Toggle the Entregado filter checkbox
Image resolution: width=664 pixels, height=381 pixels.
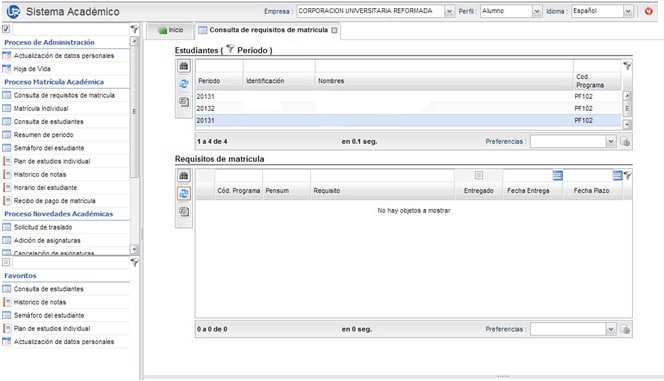click(x=479, y=175)
